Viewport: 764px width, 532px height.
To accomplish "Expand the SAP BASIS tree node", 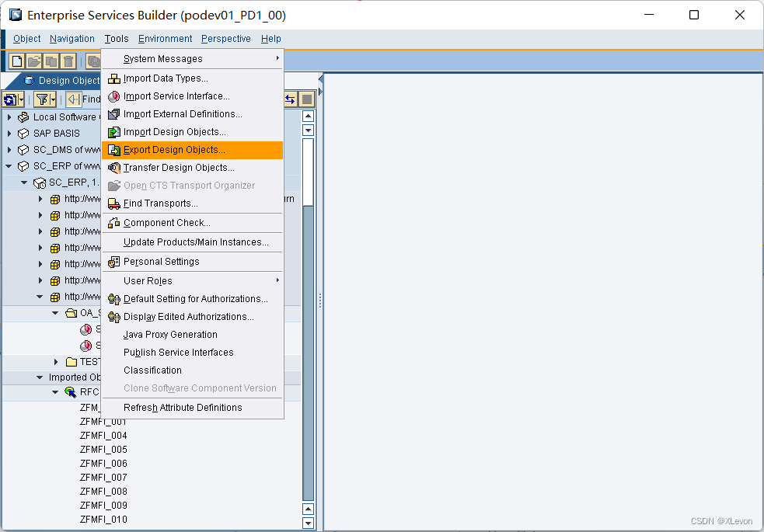I will (x=9, y=134).
